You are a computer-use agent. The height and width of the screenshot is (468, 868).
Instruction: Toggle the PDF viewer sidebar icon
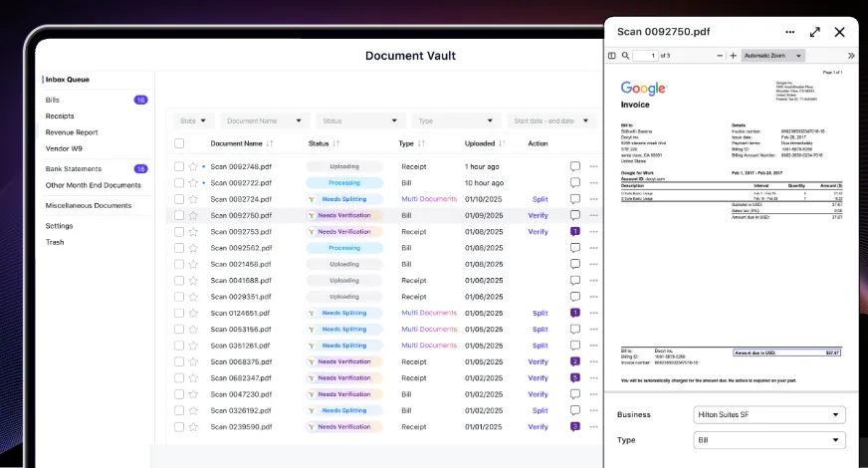point(612,56)
